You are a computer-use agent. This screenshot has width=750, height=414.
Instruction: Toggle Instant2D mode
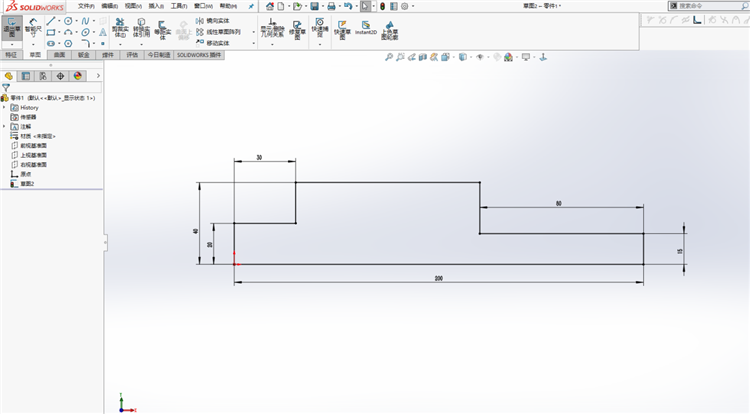(x=366, y=28)
